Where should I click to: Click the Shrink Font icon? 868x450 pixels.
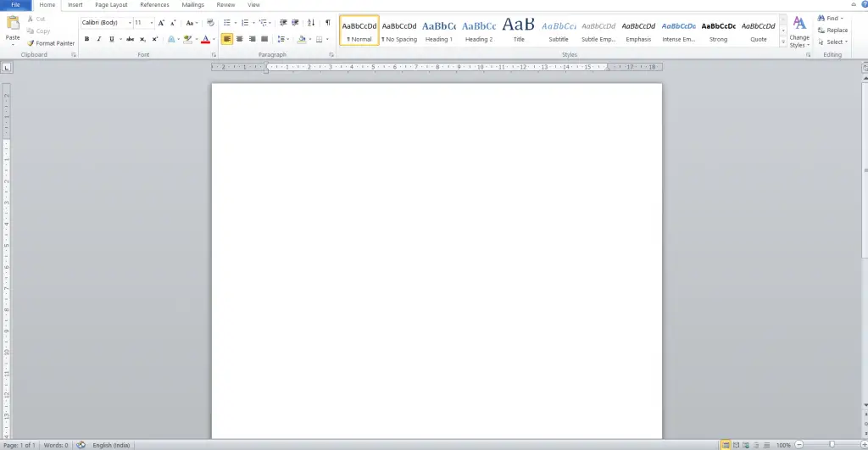tap(173, 23)
